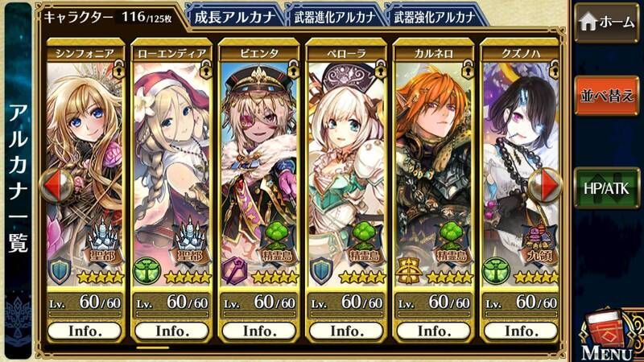Go to ホーム using house icon
This screenshot has height=362, width=644.
click(607, 23)
